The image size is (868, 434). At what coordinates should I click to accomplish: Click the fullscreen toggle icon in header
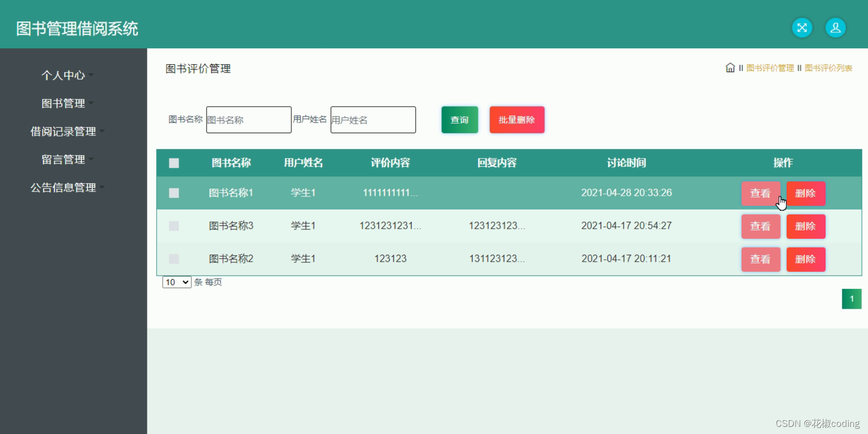[x=801, y=28]
